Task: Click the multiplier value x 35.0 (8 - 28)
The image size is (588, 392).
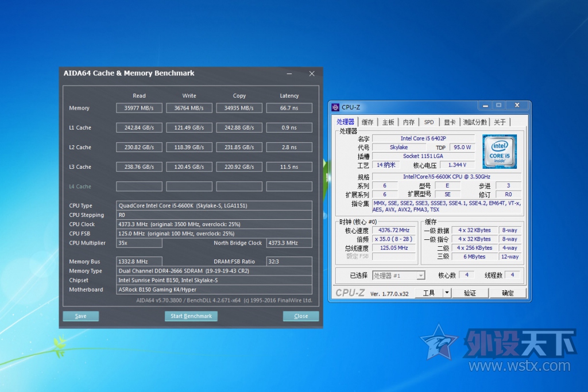Action: pyautogui.click(x=394, y=239)
